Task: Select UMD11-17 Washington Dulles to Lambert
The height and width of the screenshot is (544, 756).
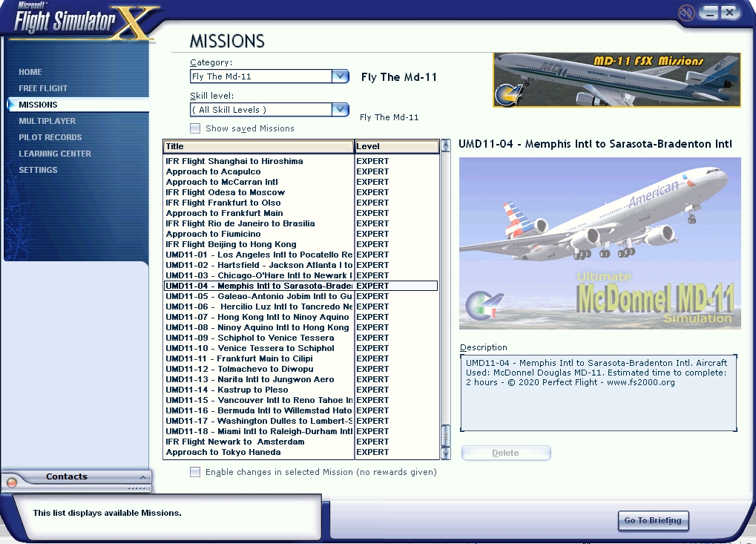Action: [301, 421]
